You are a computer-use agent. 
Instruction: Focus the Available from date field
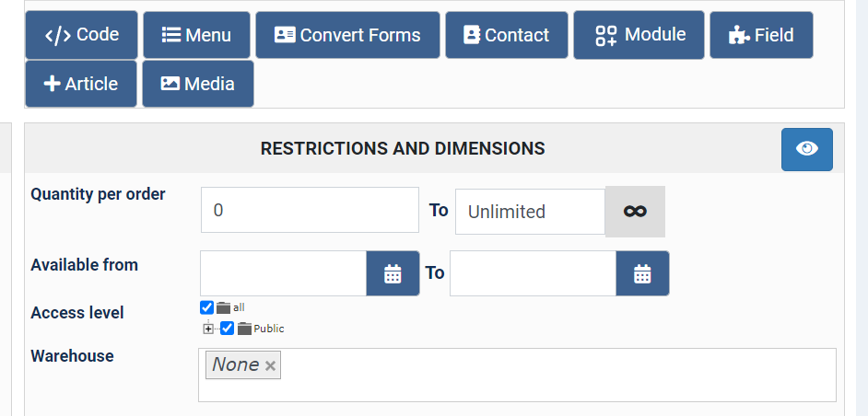[x=283, y=273]
